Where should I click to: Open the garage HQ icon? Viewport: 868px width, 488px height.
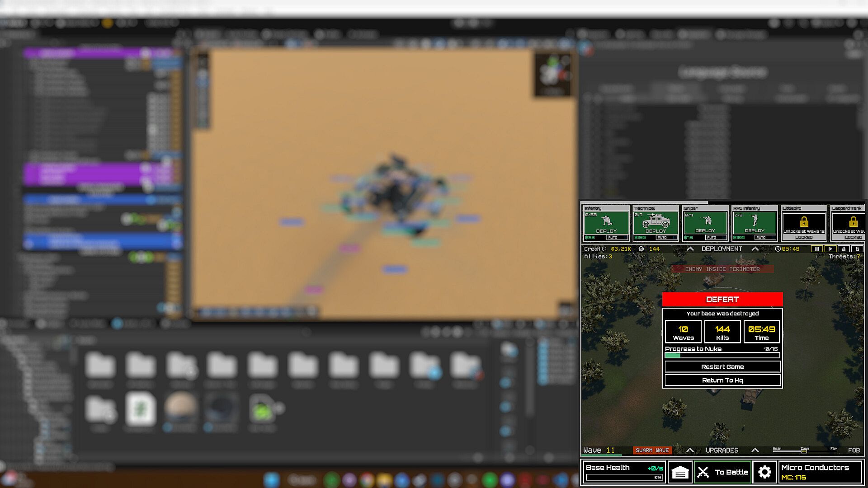(680, 473)
